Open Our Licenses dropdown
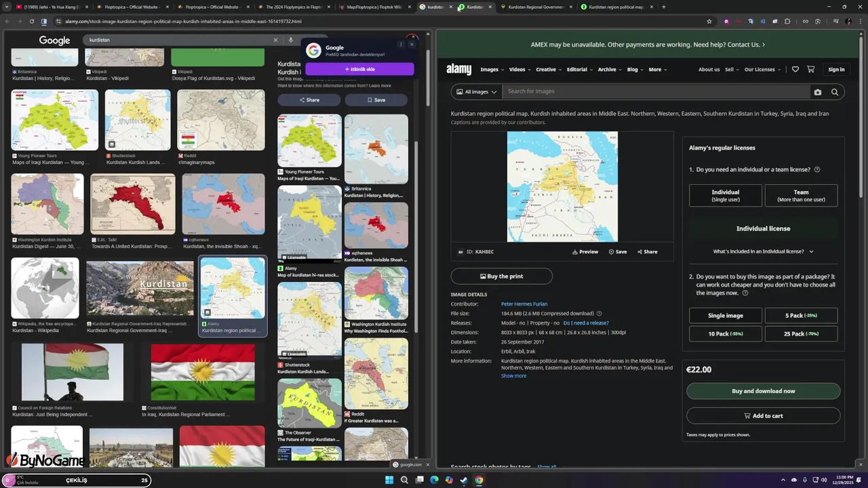This screenshot has height=488, width=868. coord(762,70)
